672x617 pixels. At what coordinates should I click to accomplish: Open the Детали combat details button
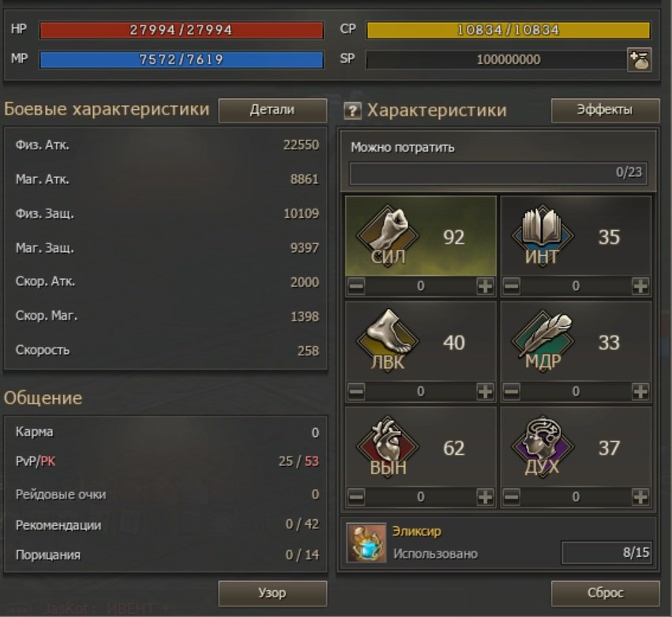pyautogui.click(x=272, y=110)
